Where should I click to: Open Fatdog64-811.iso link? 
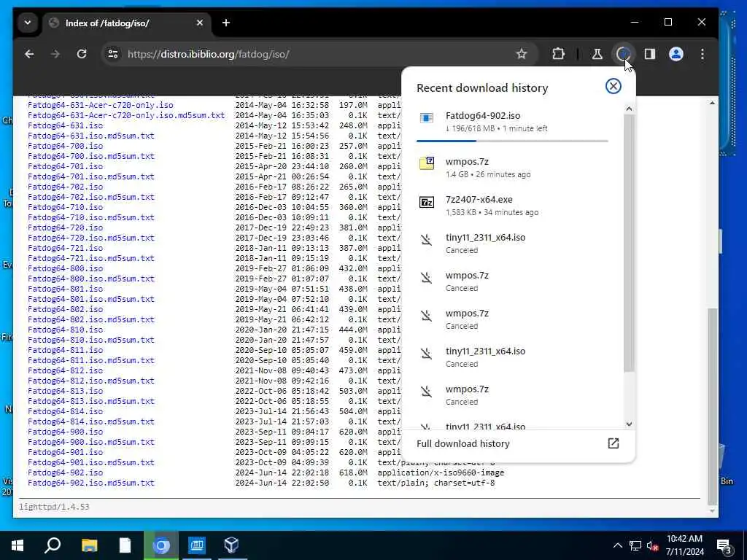(x=65, y=350)
